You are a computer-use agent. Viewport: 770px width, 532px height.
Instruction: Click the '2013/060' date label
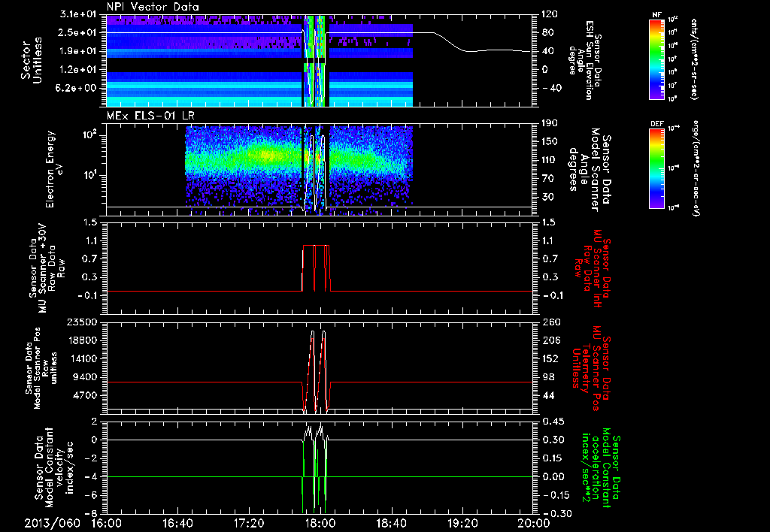point(52,524)
